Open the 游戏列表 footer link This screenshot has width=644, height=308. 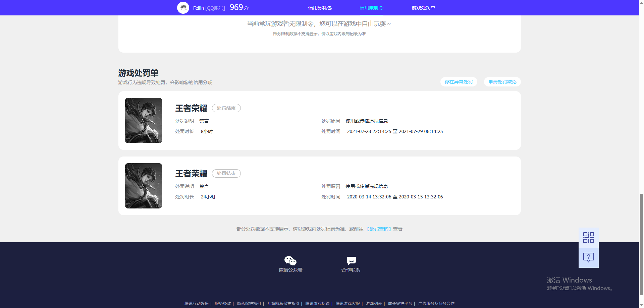coord(374,303)
